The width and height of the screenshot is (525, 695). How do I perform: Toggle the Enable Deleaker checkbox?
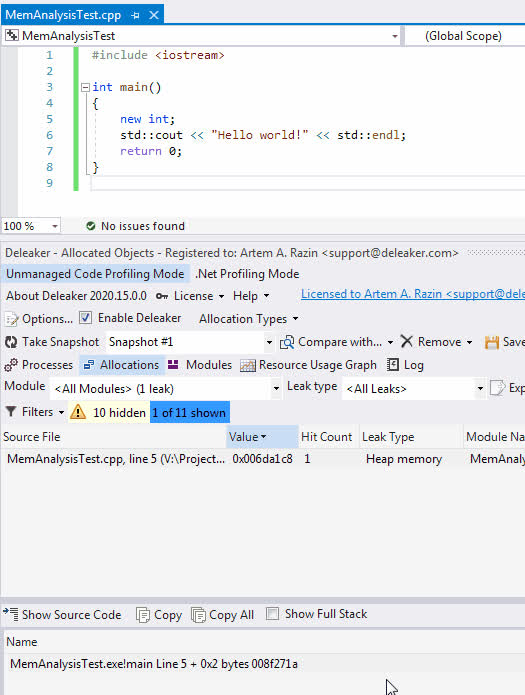click(85, 318)
